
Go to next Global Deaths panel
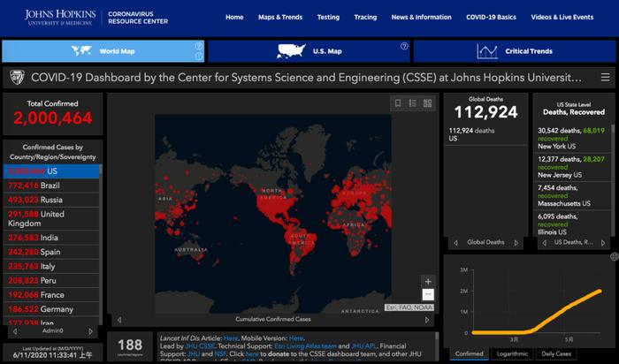(516, 243)
